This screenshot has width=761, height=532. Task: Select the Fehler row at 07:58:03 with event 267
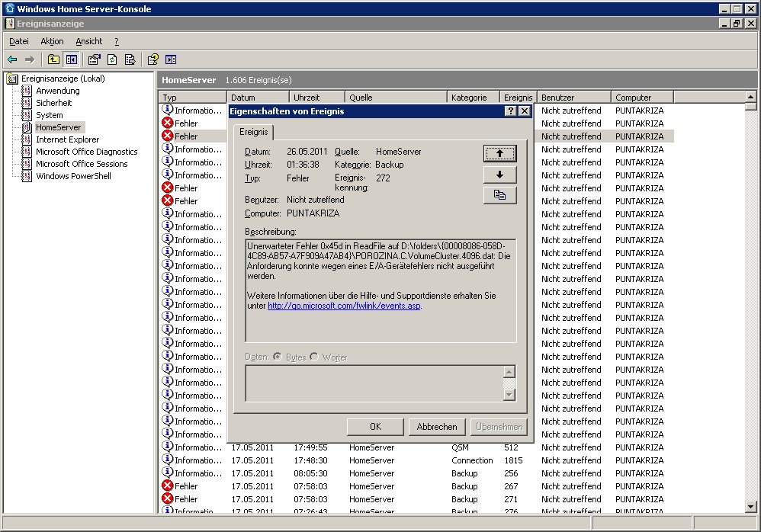417,486
